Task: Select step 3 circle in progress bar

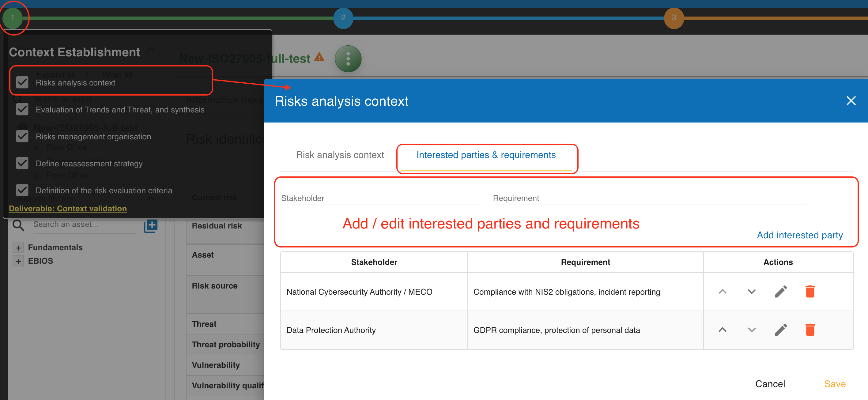Action: [674, 18]
